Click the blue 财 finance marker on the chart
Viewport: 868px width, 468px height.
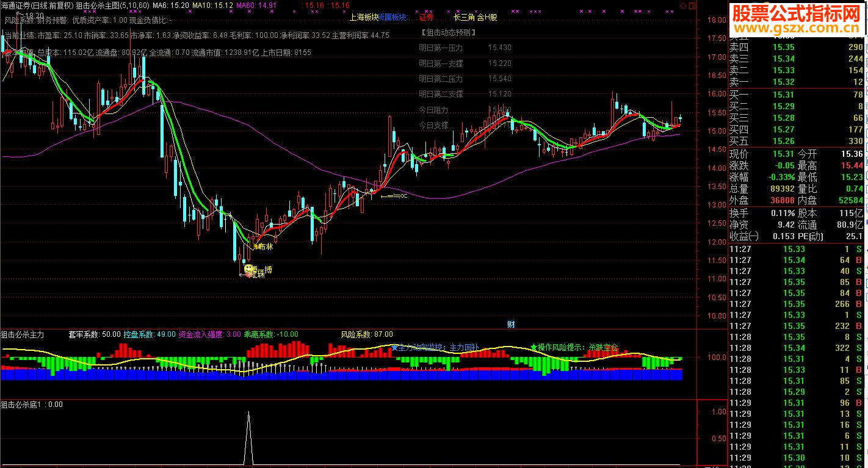click(x=512, y=324)
